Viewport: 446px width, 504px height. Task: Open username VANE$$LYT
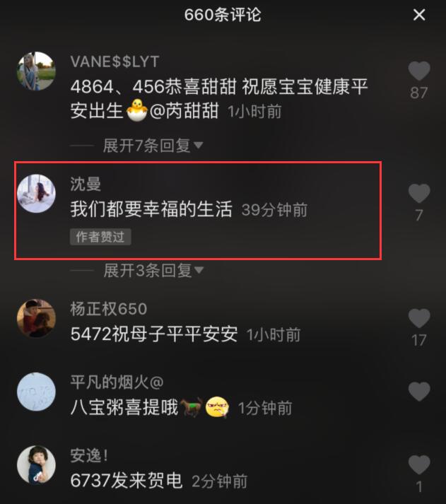(115, 61)
